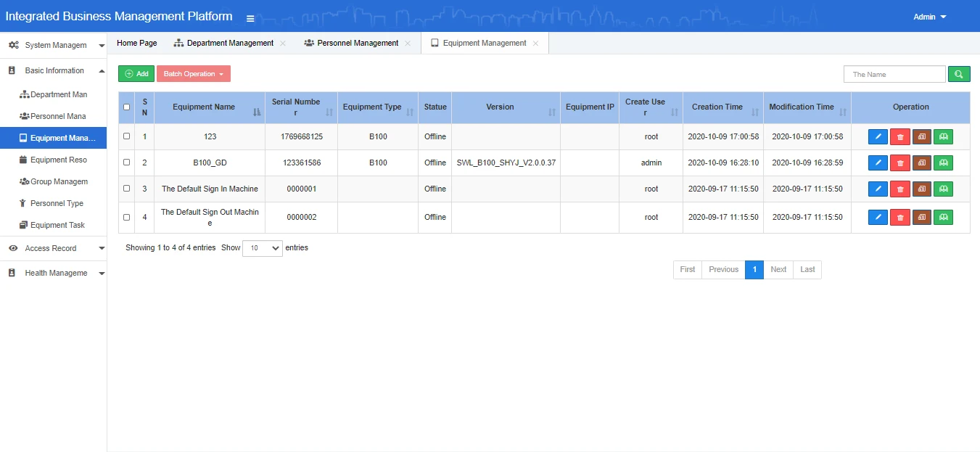This screenshot has height=452, width=980.
Task: Open the entries-per-page dropdown showing 10
Action: 262,248
